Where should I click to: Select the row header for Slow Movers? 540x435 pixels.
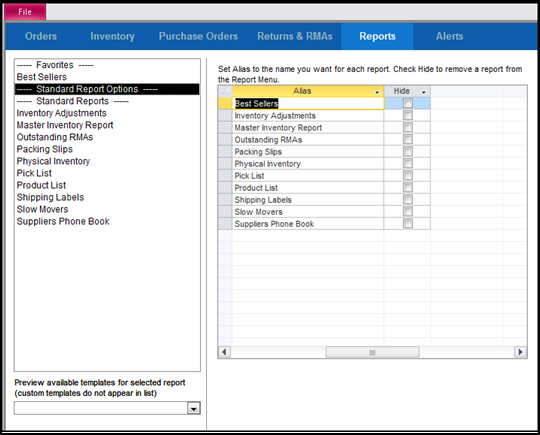click(x=225, y=212)
